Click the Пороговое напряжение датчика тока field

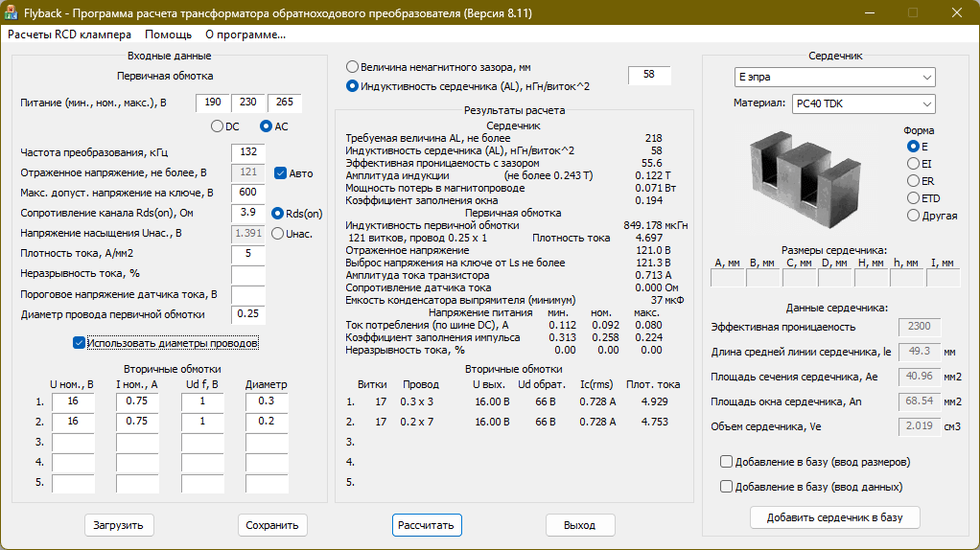pos(248,294)
